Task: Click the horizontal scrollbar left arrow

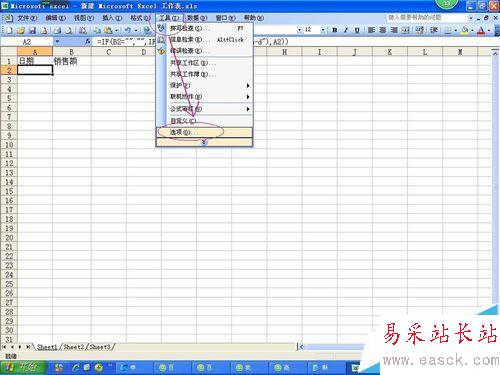Action: pyautogui.click(x=301, y=347)
